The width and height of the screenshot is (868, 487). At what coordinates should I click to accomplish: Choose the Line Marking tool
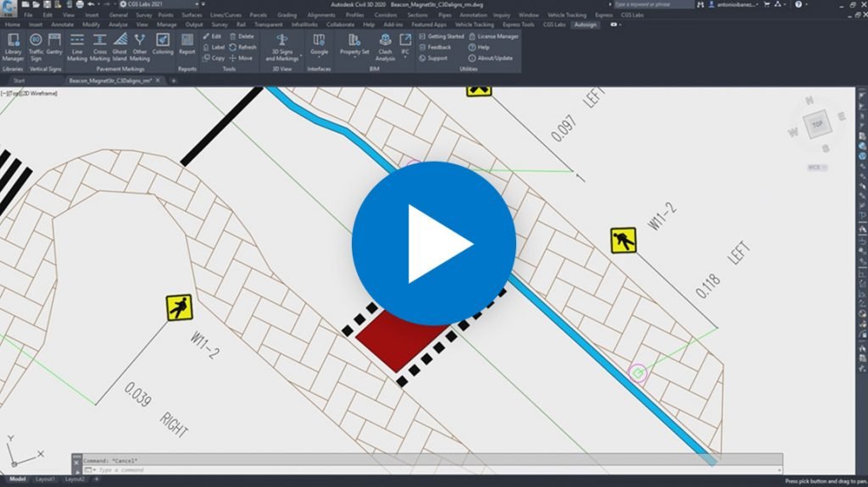click(77, 47)
